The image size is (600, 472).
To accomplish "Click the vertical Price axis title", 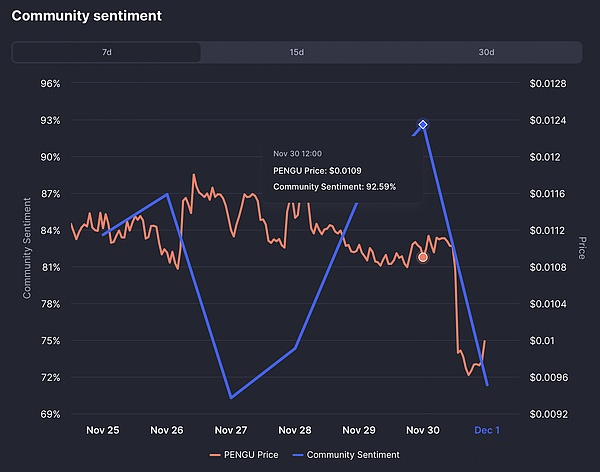I will click(x=581, y=248).
